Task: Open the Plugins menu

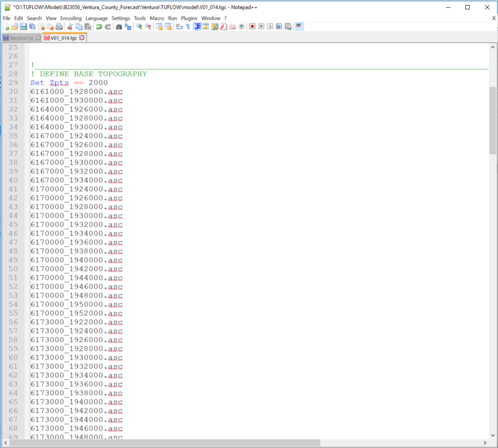Action: 189,18
